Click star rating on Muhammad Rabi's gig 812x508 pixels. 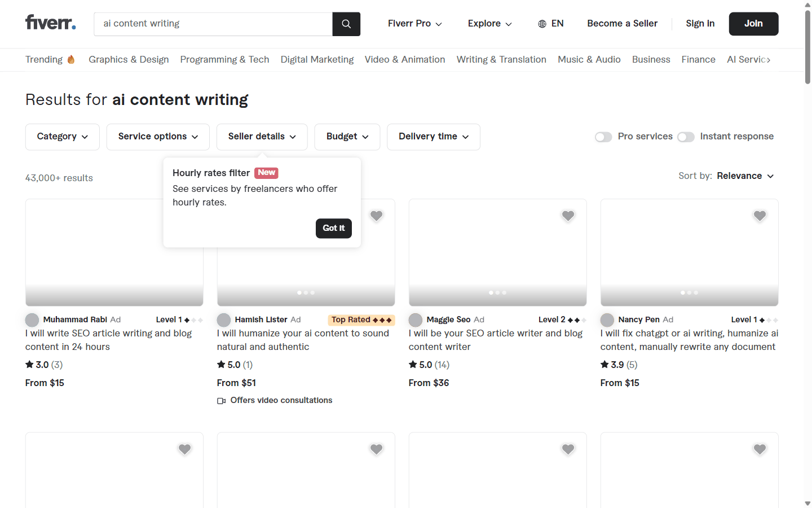pyautogui.click(x=44, y=365)
